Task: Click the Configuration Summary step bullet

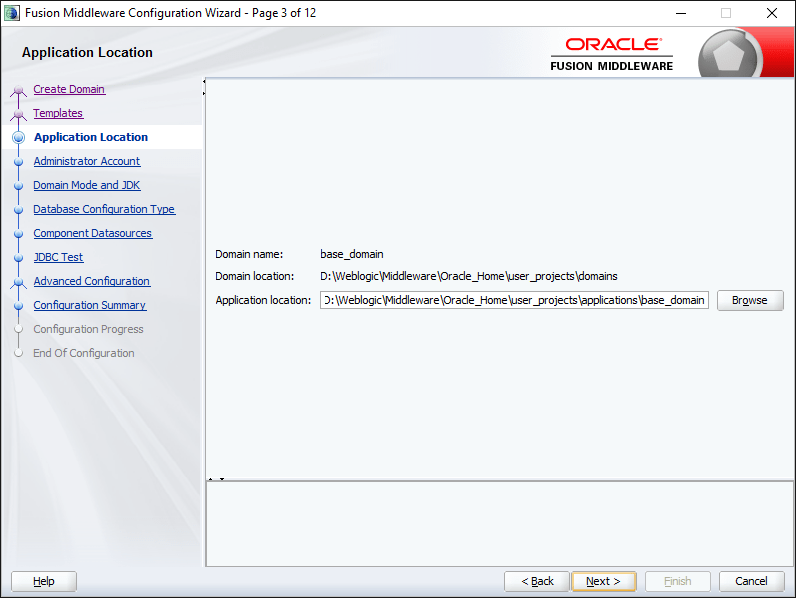Action: [19, 306]
